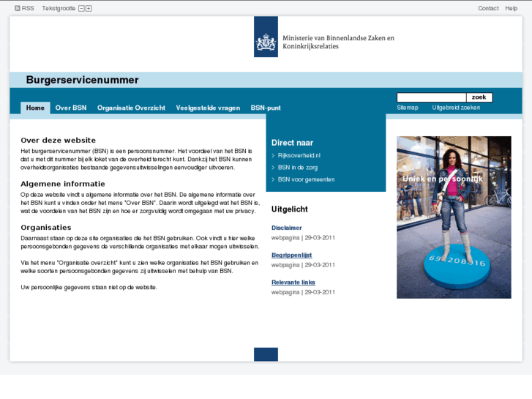Go to Rijksoverheid.nl link
This screenshot has width=532, height=399.
coord(299,155)
